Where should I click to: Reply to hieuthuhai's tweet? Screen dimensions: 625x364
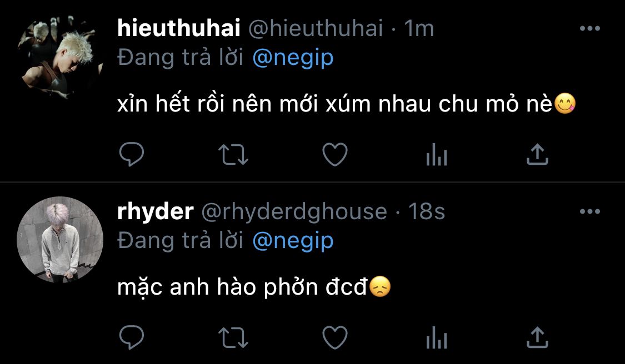tap(132, 154)
